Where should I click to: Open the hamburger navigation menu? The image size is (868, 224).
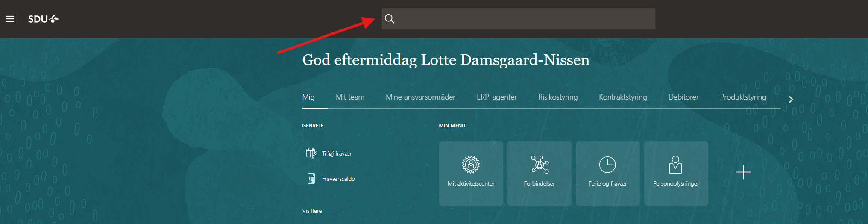point(10,19)
